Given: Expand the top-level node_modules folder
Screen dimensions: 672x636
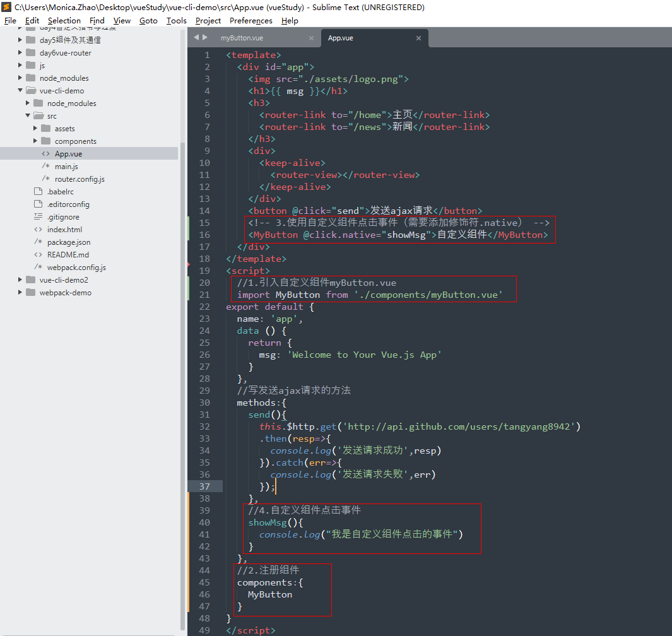Looking at the screenshot, I should point(20,78).
